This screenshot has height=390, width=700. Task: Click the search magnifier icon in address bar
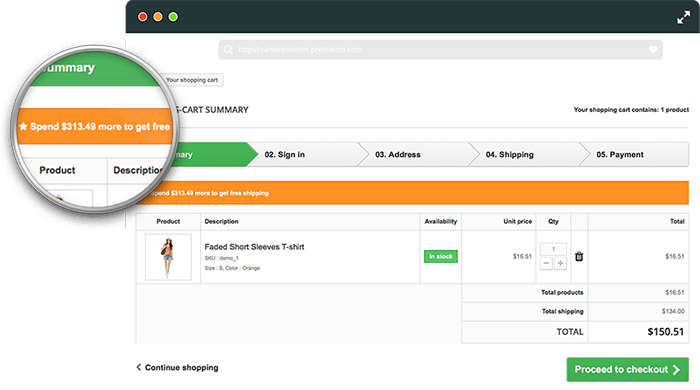tap(228, 50)
